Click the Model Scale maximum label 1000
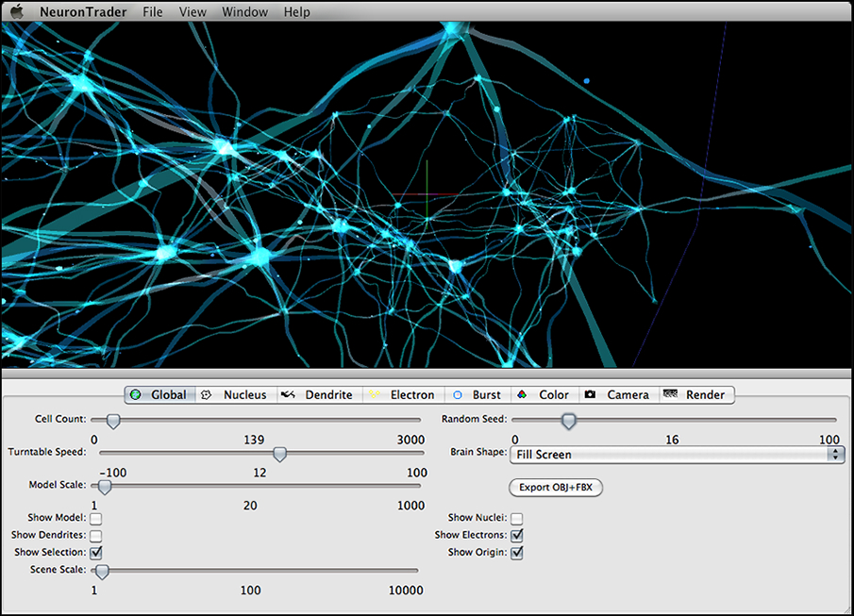Viewport: 854px width, 616px height. point(410,506)
